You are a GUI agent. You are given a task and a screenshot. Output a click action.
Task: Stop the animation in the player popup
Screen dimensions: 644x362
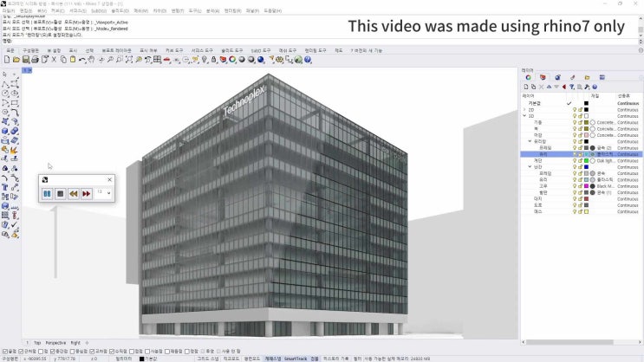(61, 193)
